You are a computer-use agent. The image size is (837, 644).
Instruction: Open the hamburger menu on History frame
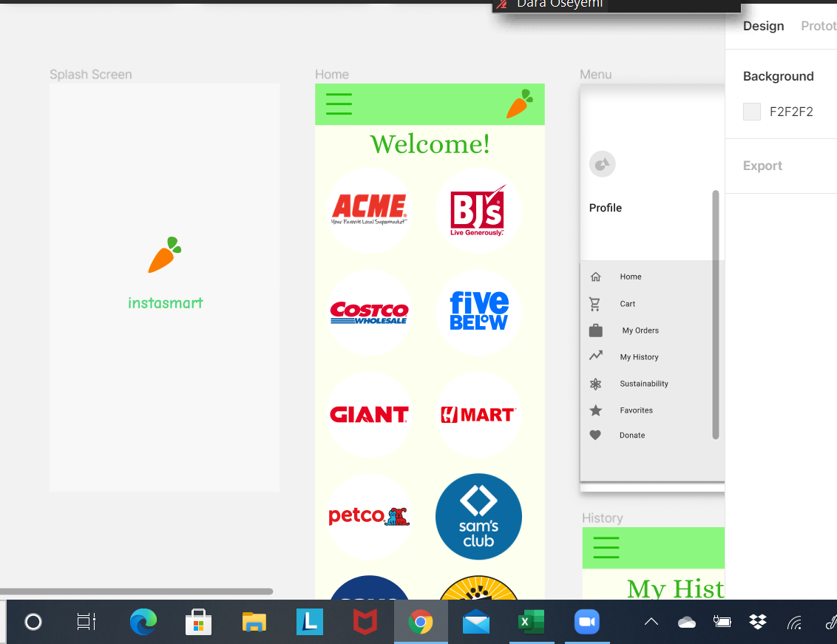point(606,548)
